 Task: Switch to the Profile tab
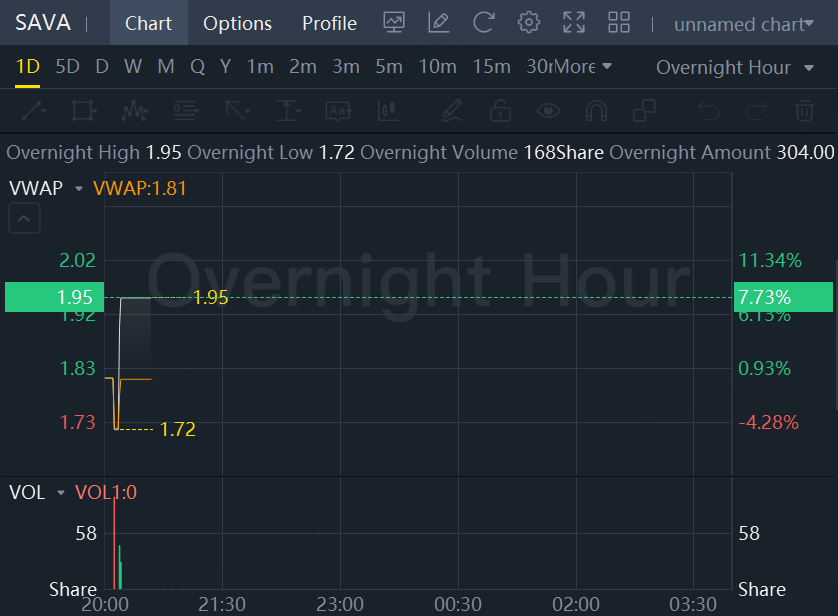click(x=329, y=23)
